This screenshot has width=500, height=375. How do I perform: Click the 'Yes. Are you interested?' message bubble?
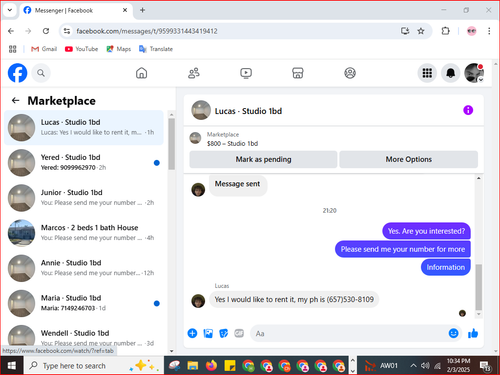426,231
